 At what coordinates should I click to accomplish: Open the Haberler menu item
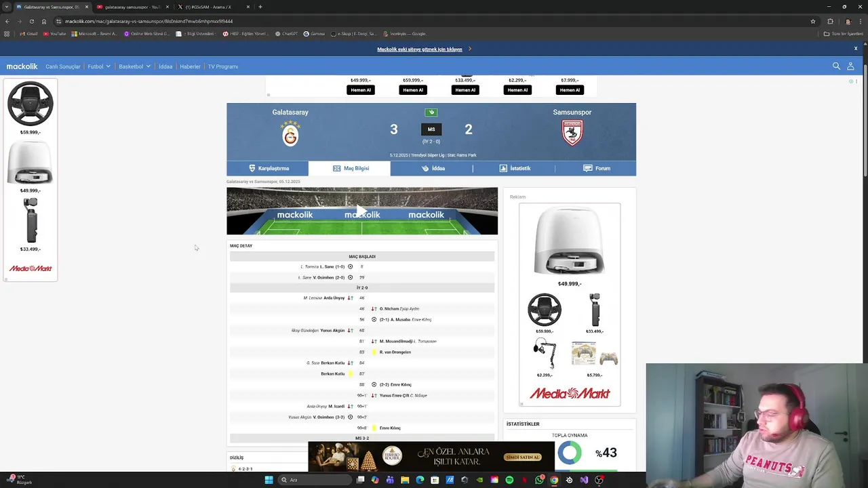point(190,66)
